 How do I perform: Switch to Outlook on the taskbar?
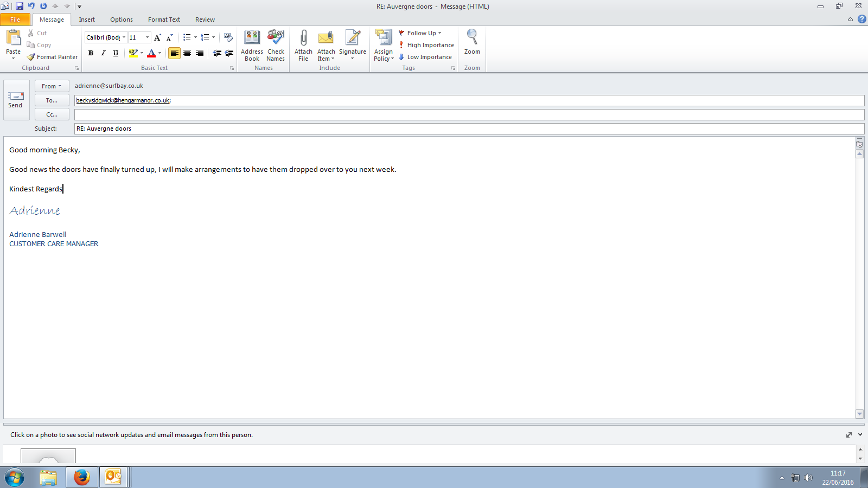(x=113, y=477)
